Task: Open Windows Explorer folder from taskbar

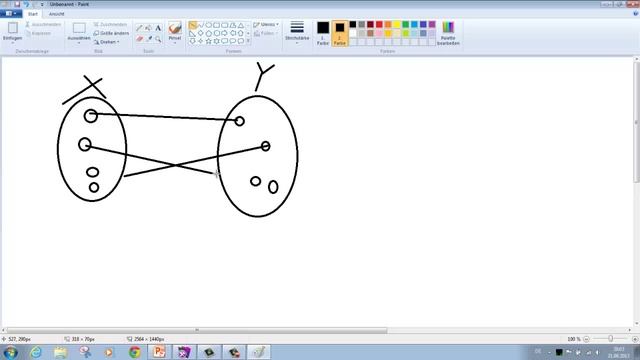Action: click(60, 352)
